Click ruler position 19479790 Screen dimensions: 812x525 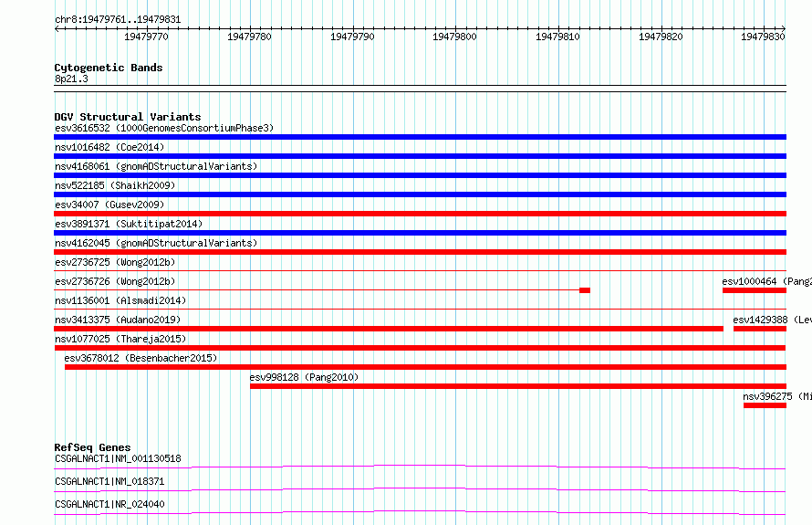click(x=352, y=37)
